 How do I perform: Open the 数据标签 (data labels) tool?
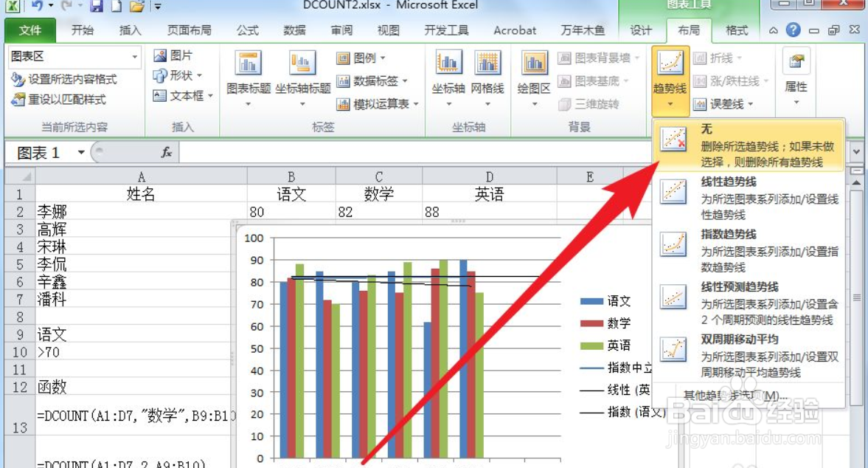coord(364,80)
